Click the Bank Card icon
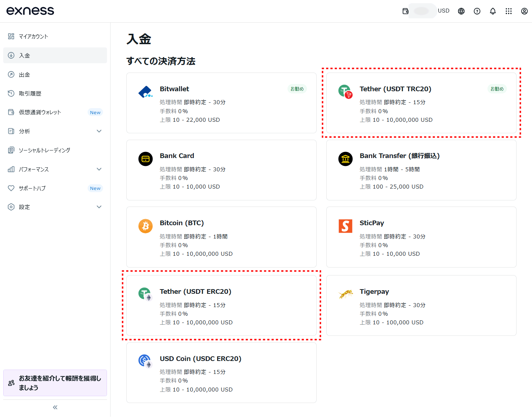532x417 pixels. 145,159
